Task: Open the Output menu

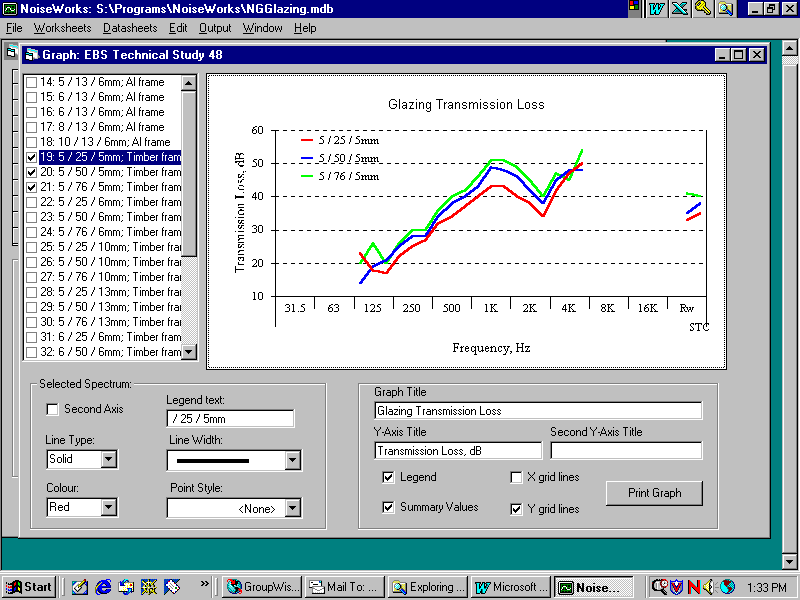Action: coord(215,28)
